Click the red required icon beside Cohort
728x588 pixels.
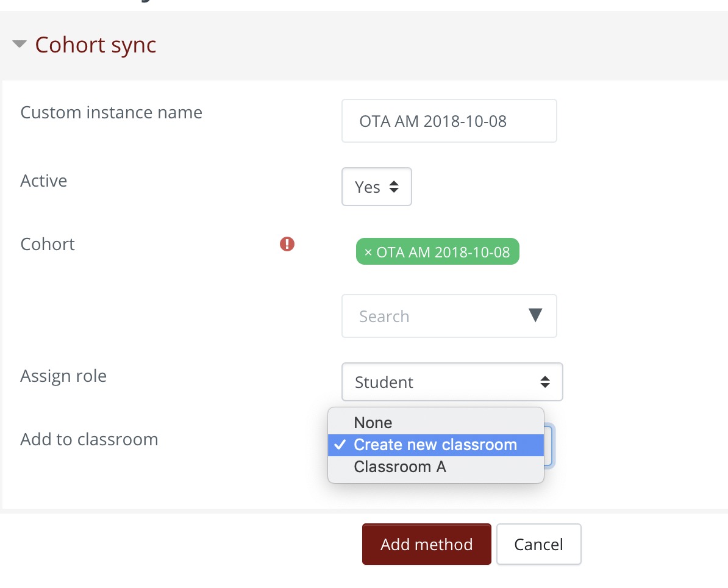click(x=287, y=245)
